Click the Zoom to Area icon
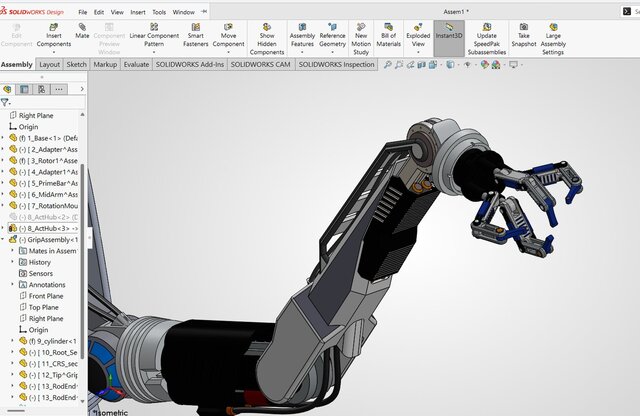This screenshot has height=416, width=640. coord(399,65)
